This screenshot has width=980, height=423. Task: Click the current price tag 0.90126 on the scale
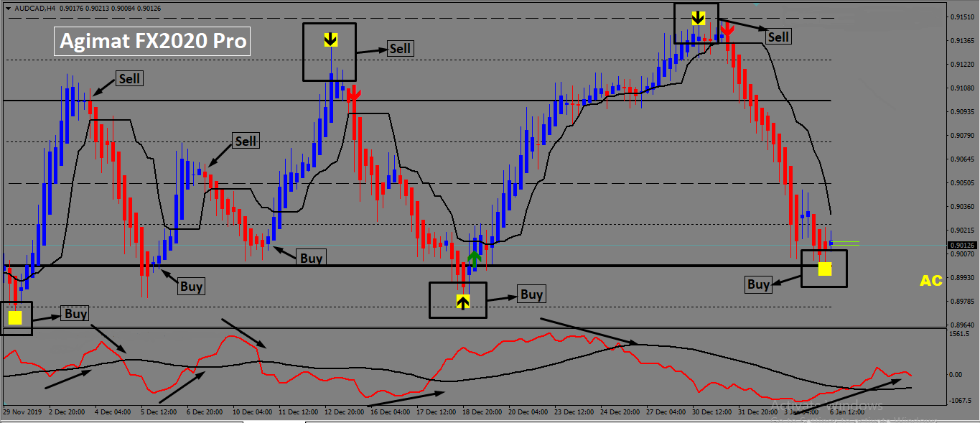click(x=961, y=245)
